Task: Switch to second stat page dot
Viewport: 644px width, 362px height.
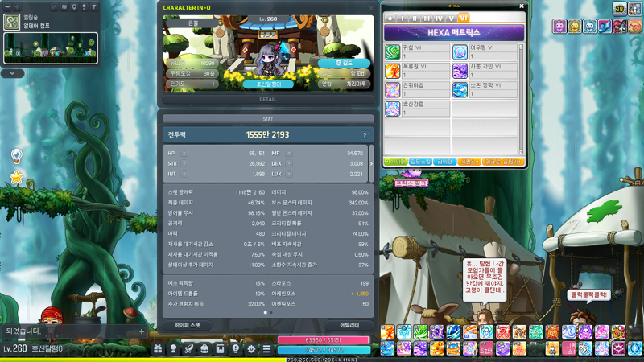Action: click(271, 313)
